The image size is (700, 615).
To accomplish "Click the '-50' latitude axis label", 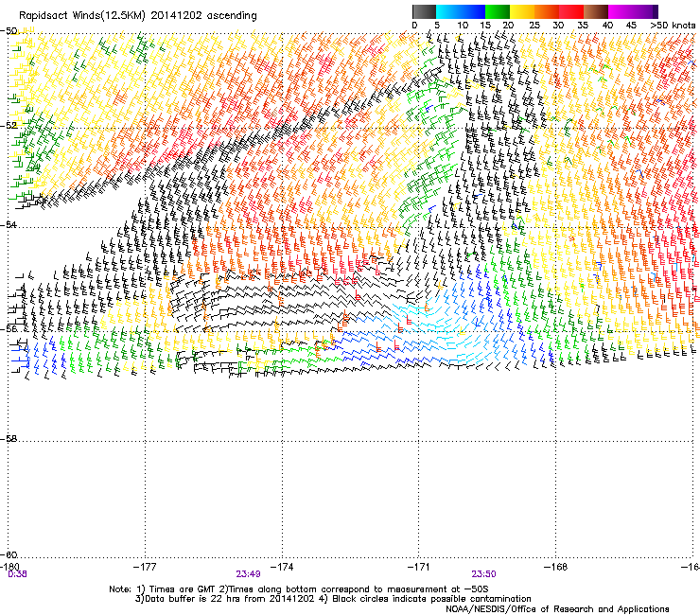I will tap(9, 31).
